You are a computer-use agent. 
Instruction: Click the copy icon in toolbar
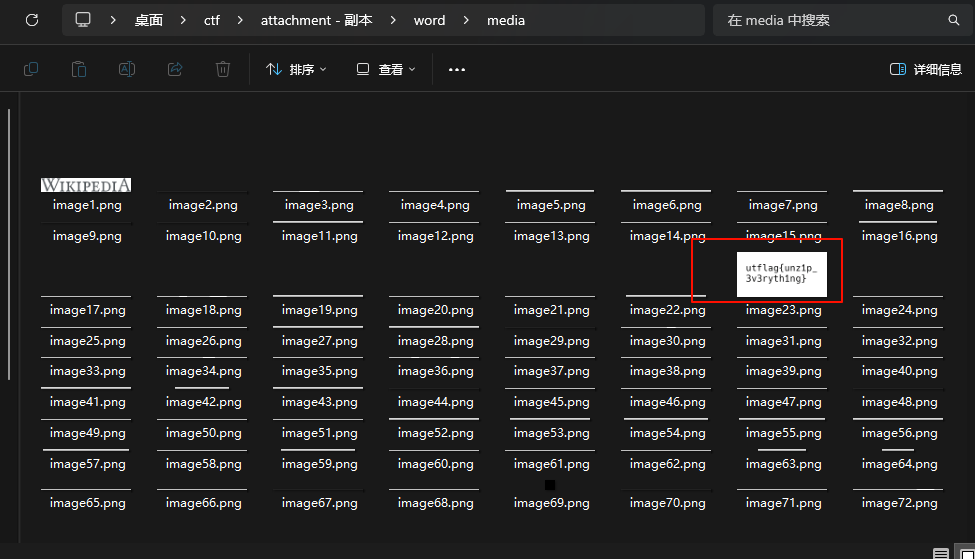tap(30, 69)
